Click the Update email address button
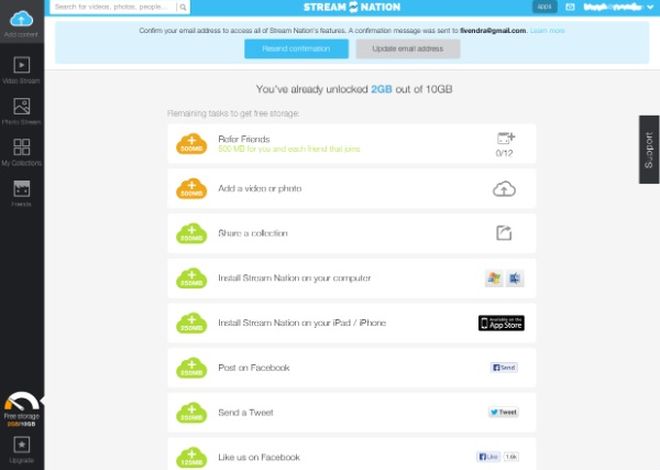 (x=408, y=49)
